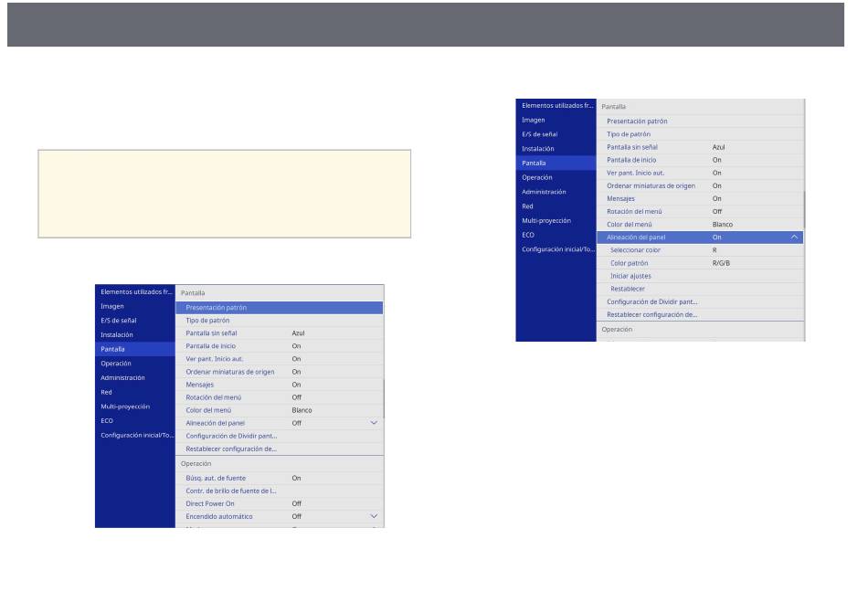Screen dimensions: 868x602
Task: Toggle the Búsq. aut. de fuente setting
Action: click(297, 478)
